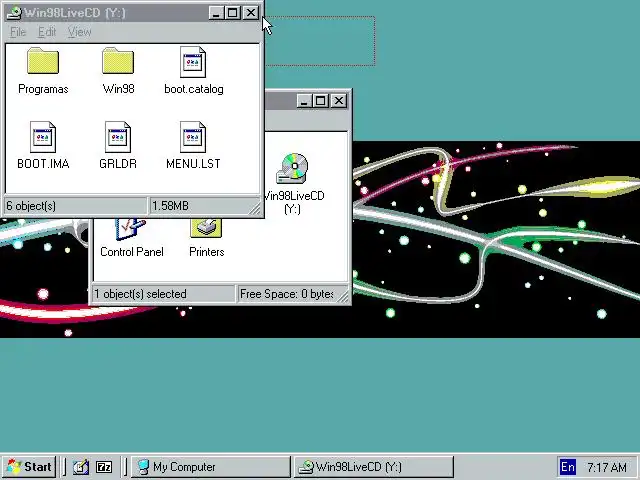Select the Printers icon in My Computer
This screenshot has width=640, height=480.
point(206,229)
